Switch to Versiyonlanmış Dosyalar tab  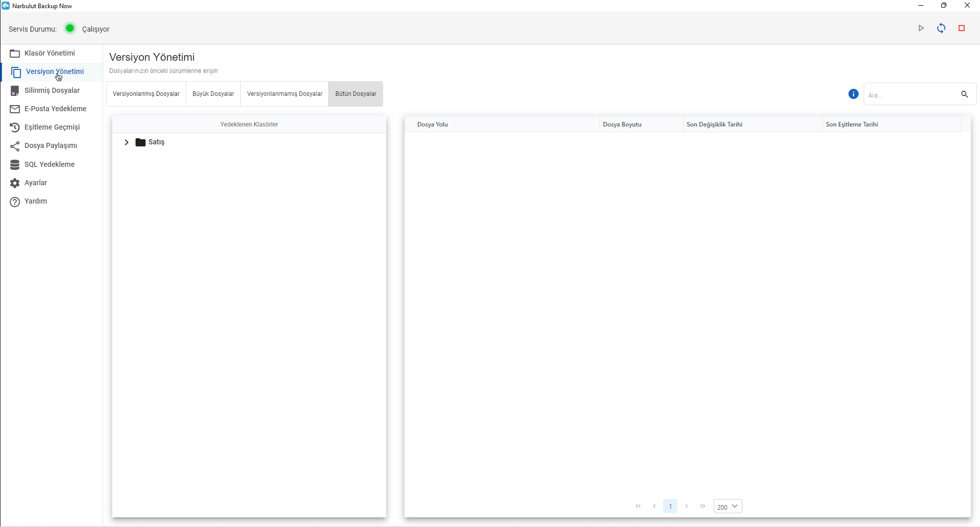(146, 94)
